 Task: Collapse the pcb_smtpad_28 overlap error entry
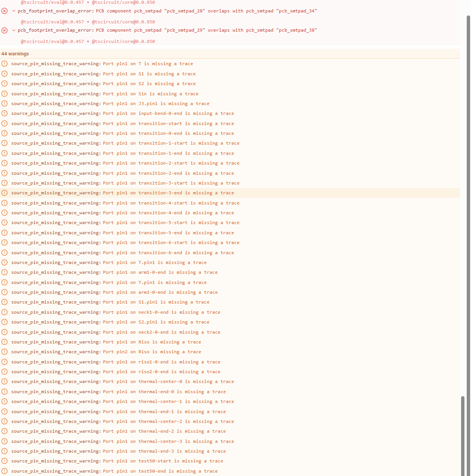[x=14, y=11]
